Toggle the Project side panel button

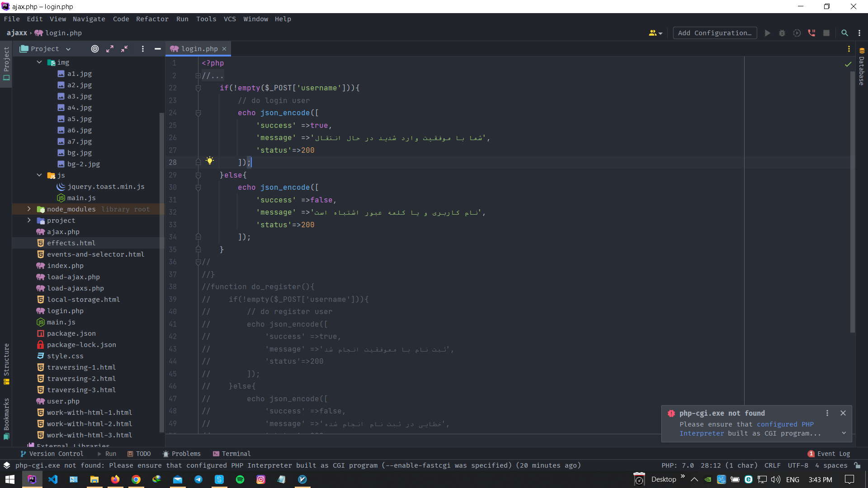point(6,64)
